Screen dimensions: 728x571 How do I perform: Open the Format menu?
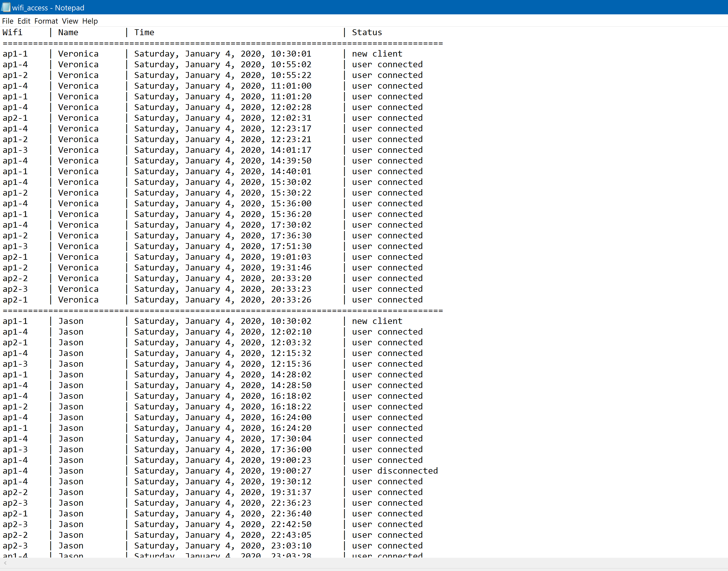click(46, 21)
